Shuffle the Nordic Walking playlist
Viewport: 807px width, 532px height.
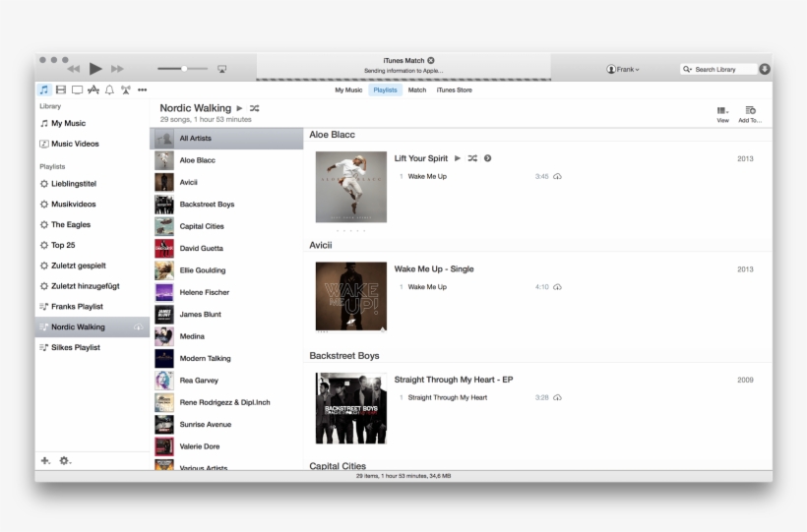tap(254, 108)
